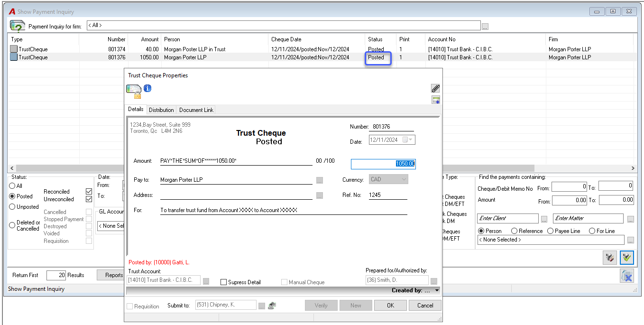Click the search icon with green checkmark
The image size is (644, 325).
pos(627,258)
